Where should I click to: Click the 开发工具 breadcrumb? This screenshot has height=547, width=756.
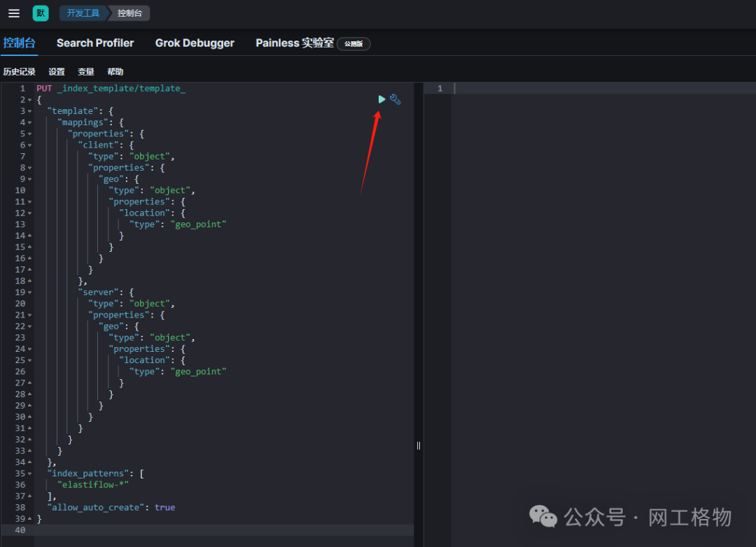coord(83,13)
